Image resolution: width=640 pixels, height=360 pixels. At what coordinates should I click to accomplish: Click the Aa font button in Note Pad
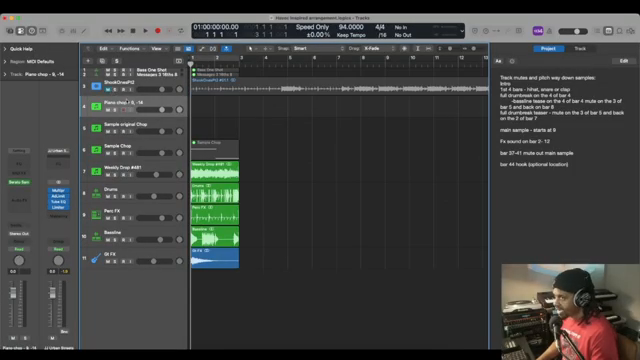point(498,61)
